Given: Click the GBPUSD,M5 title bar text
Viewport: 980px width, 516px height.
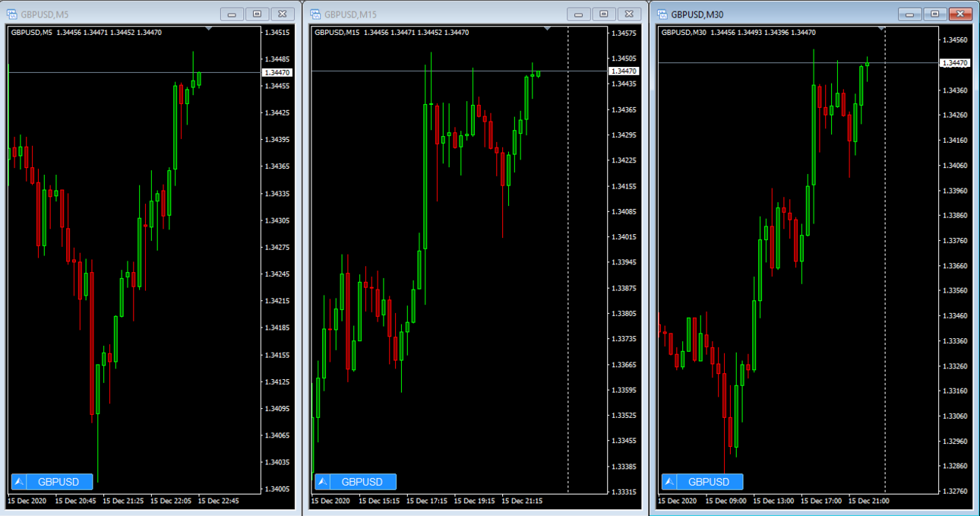Looking at the screenshot, I should click(46, 14).
